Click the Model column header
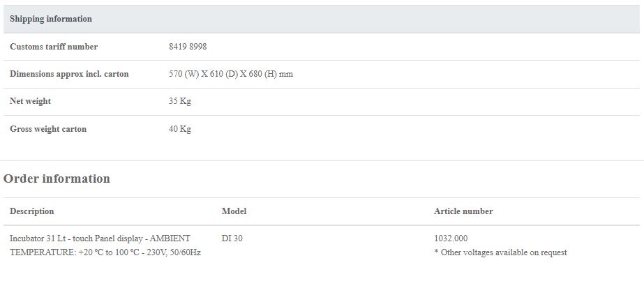 point(234,211)
